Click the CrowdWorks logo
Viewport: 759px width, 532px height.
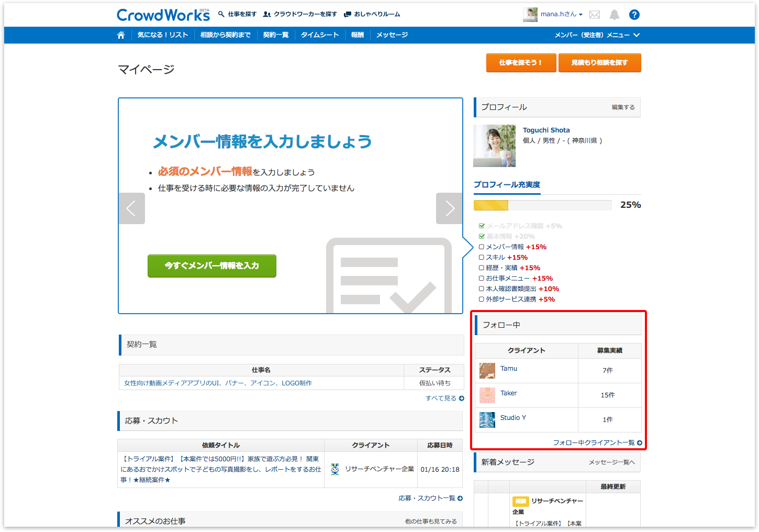coord(163,15)
